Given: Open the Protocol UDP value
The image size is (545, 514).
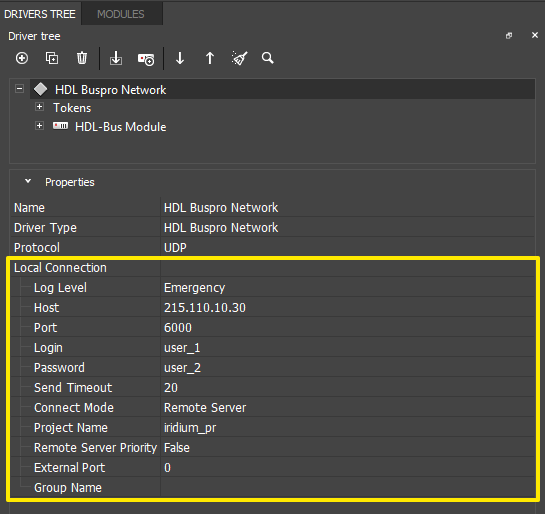Looking at the screenshot, I should [x=347, y=247].
